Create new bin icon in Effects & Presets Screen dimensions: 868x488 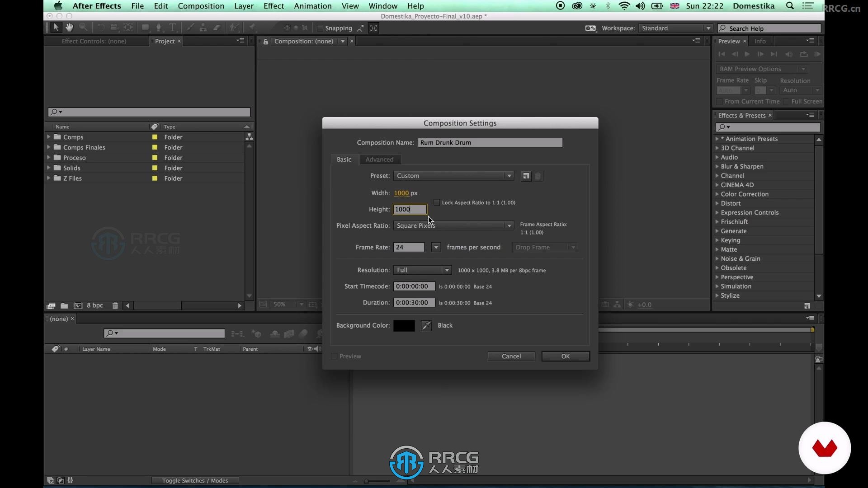807,306
